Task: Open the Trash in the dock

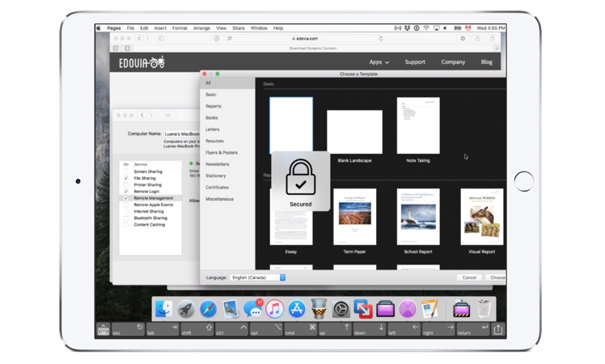Action: click(484, 308)
